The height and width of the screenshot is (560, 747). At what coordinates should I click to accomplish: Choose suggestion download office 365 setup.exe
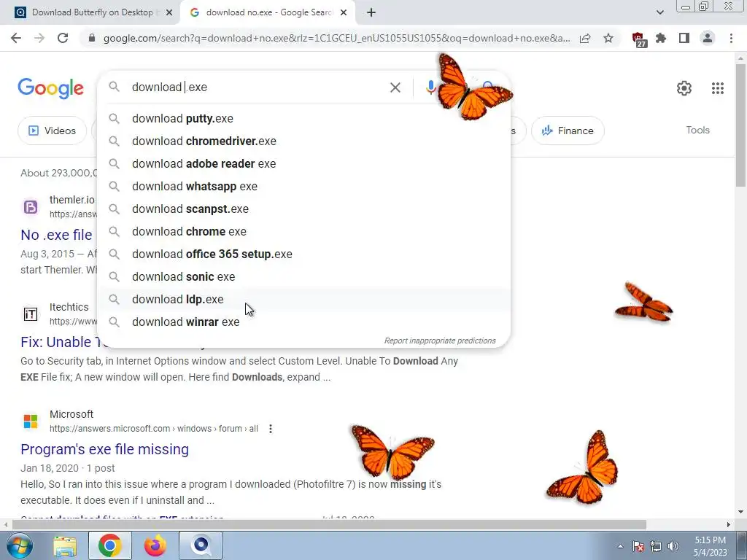303,254
